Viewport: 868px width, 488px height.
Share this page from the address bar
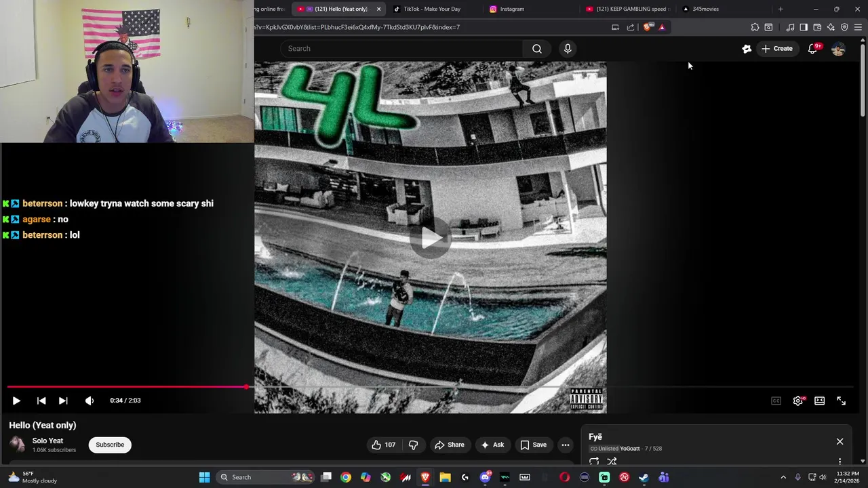click(631, 27)
